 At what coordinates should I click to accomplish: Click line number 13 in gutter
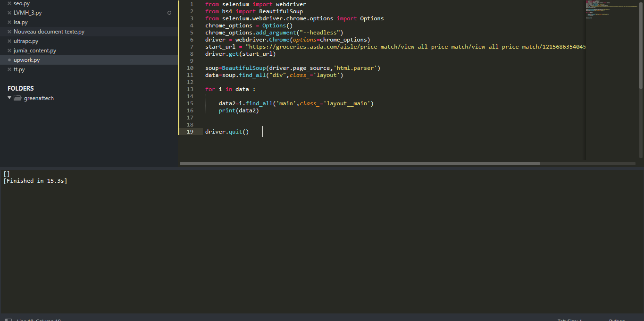(x=190, y=89)
